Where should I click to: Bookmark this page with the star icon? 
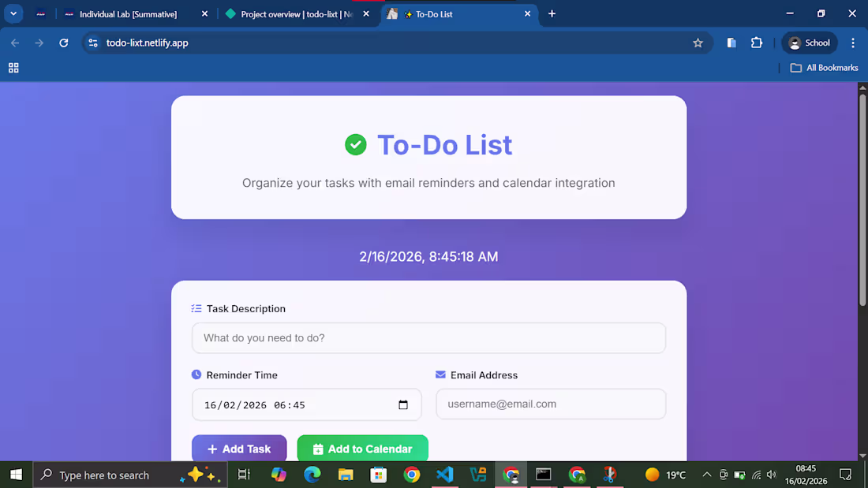[698, 43]
